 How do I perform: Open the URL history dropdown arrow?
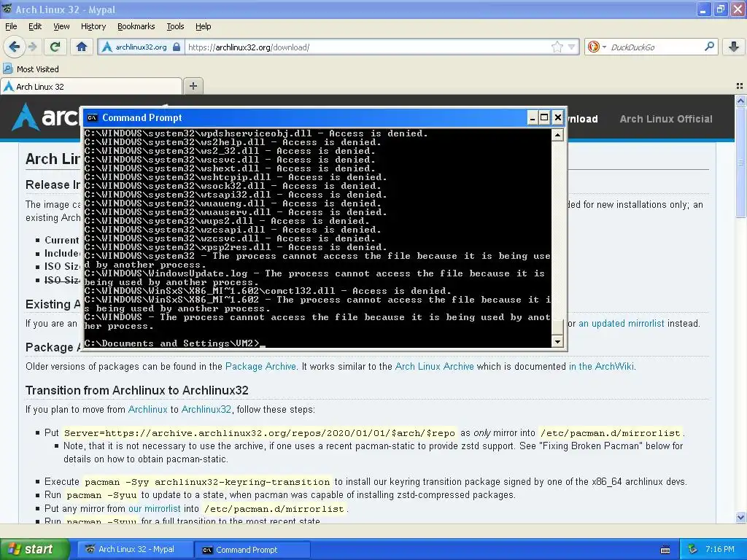pyautogui.click(x=572, y=47)
